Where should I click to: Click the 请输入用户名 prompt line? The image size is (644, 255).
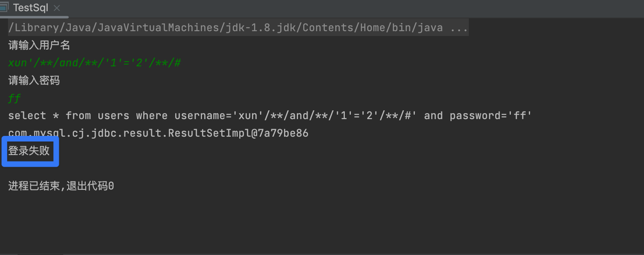[39, 45]
